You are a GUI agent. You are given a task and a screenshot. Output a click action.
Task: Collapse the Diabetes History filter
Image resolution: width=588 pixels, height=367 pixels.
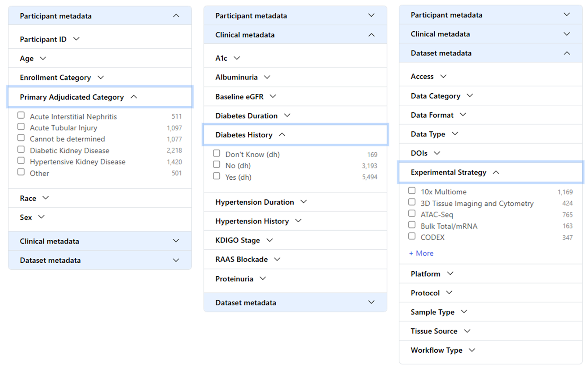tap(295, 135)
